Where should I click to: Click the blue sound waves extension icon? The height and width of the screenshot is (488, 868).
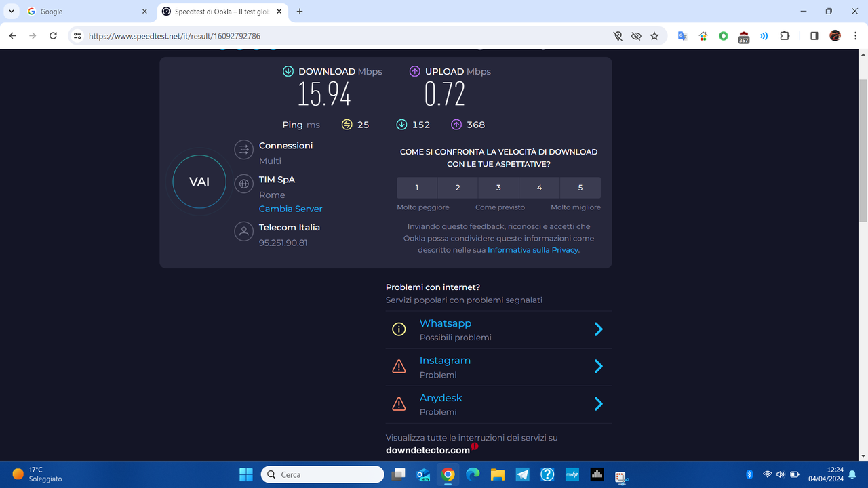coord(764,36)
